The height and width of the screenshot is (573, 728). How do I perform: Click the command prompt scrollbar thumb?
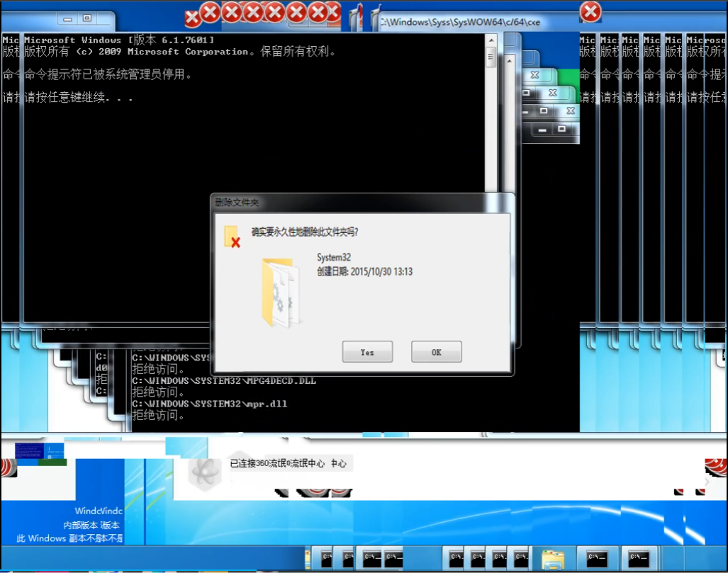click(491, 57)
